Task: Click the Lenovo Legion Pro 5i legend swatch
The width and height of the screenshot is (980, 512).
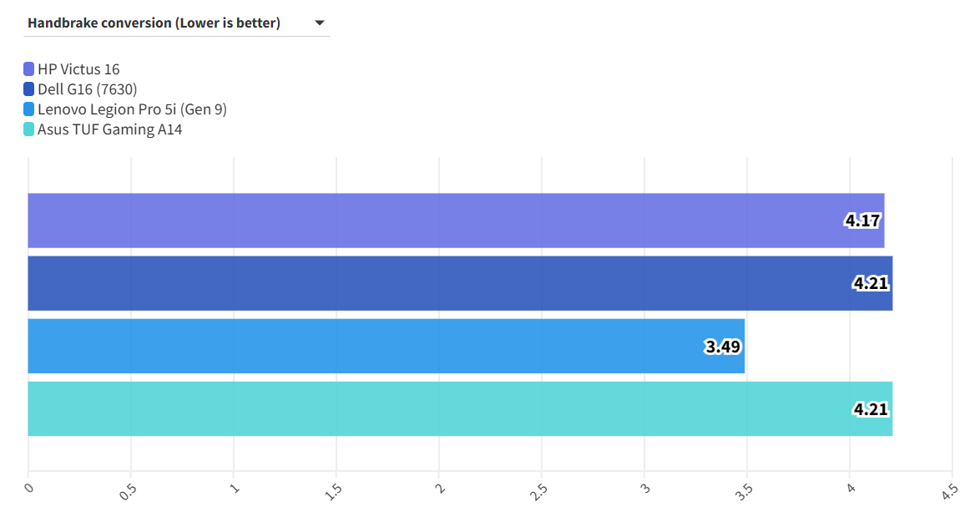Action: [29, 109]
